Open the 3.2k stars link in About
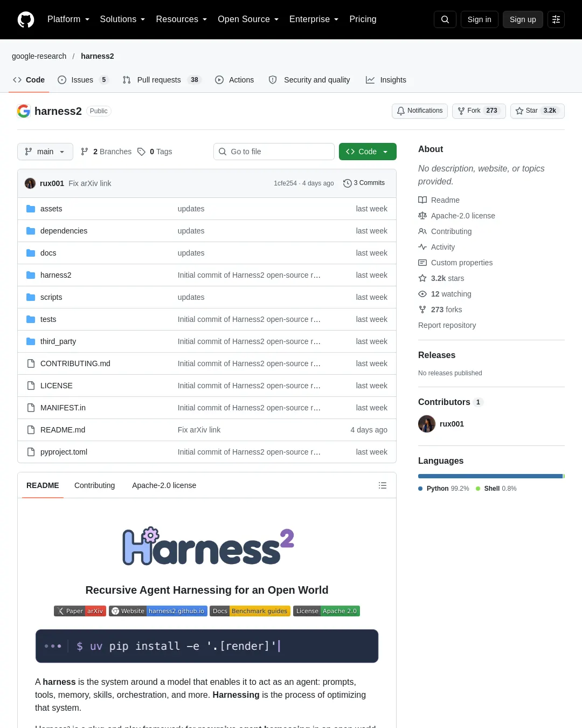The width and height of the screenshot is (582, 728). coord(441,278)
